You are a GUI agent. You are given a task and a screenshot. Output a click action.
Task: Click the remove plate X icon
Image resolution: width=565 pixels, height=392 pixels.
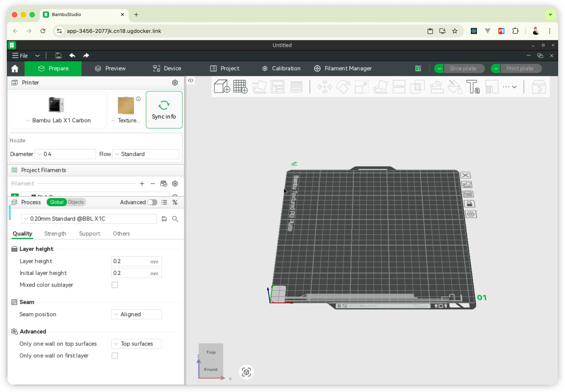465,175
